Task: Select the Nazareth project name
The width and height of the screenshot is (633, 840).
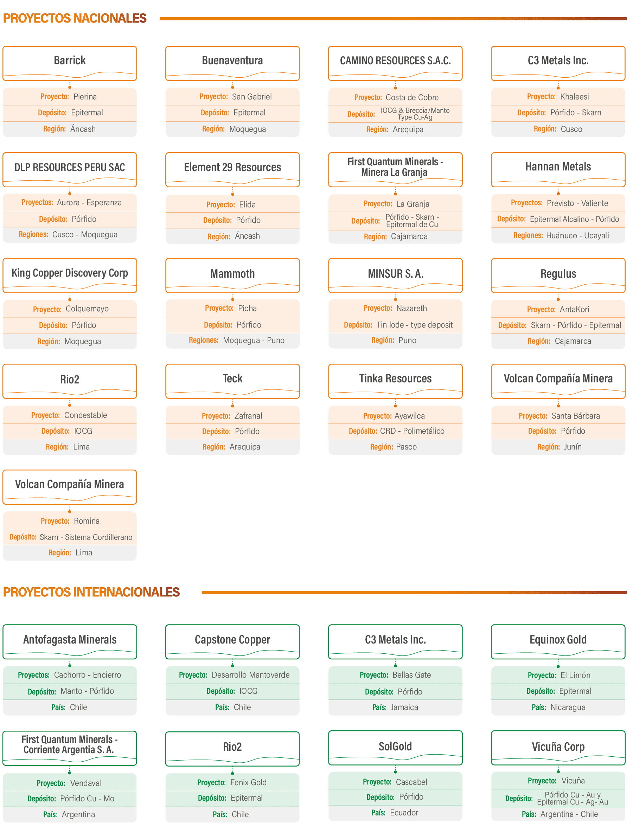Action: point(411,308)
